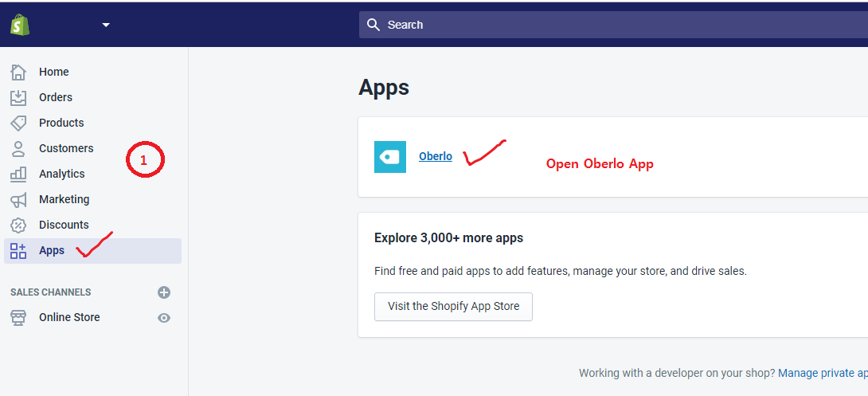Click the Apps grid icon
The width and height of the screenshot is (868, 396).
tap(18, 251)
